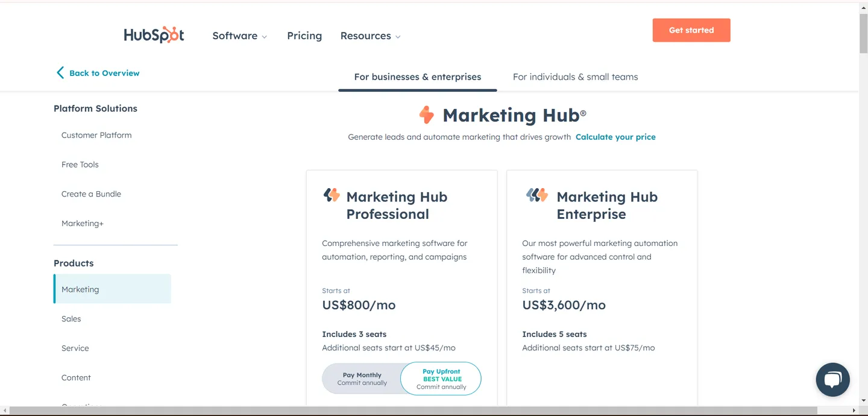
Task: Click the HubSpot logo
Action: pyautogui.click(x=154, y=35)
